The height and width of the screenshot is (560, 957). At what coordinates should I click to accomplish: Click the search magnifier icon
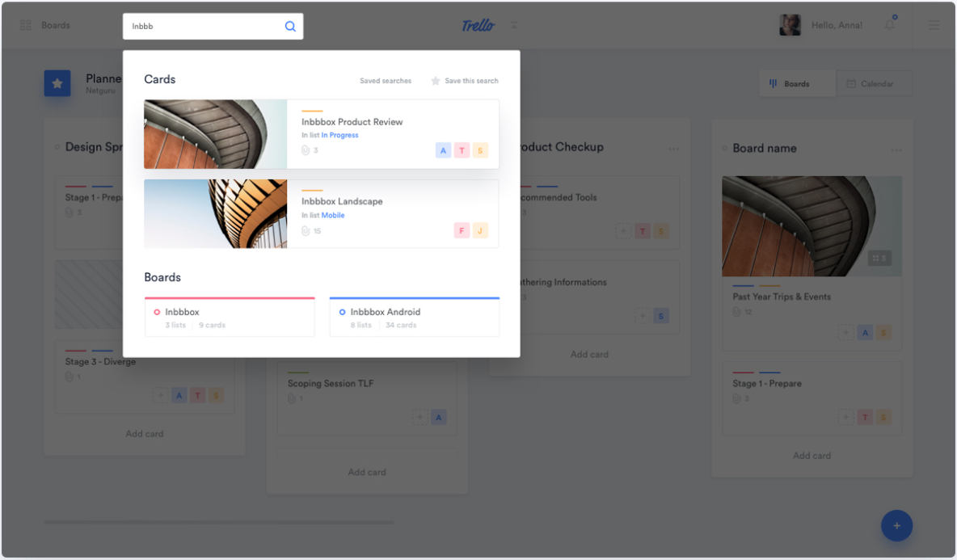click(290, 26)
